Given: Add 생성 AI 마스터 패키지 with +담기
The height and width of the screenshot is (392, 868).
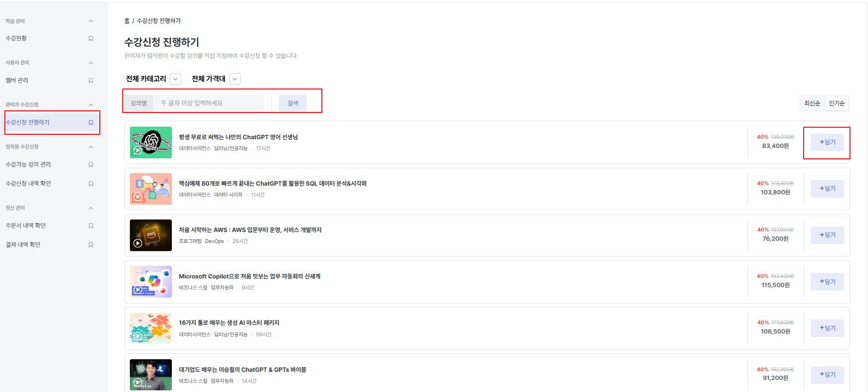Looking at the screenshot, I should click(x=827, y=328).
